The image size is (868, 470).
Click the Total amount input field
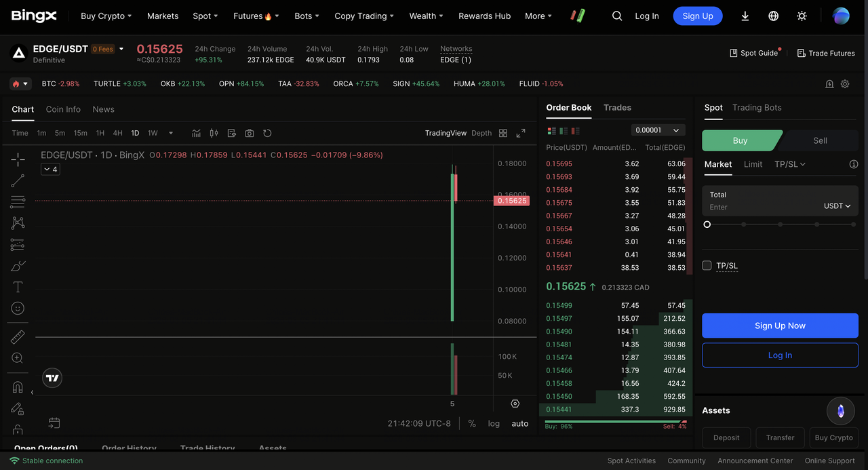click(759, 207)
